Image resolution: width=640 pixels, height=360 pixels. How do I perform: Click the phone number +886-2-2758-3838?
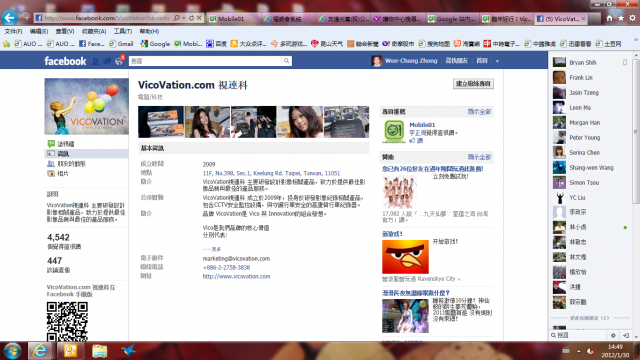coord(226,267)
